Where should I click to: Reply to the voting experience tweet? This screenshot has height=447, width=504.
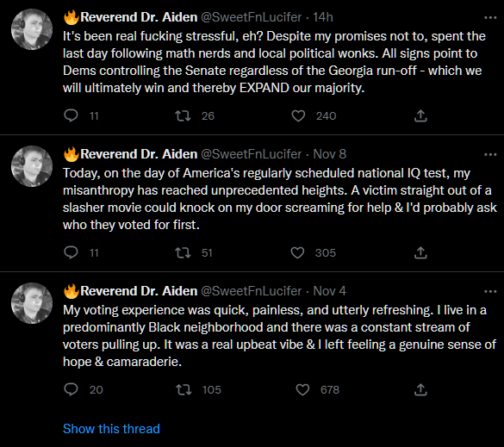pos(71,389)
